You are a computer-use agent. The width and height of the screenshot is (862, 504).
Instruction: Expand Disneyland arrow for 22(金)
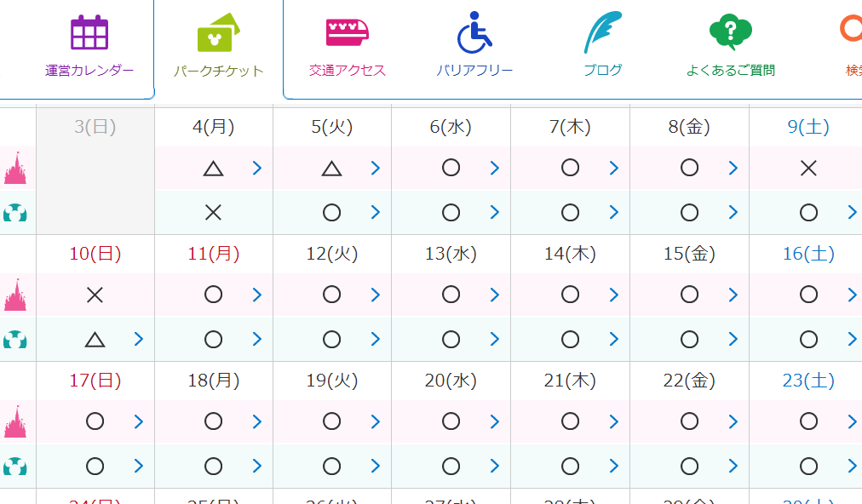pos(733,421)
